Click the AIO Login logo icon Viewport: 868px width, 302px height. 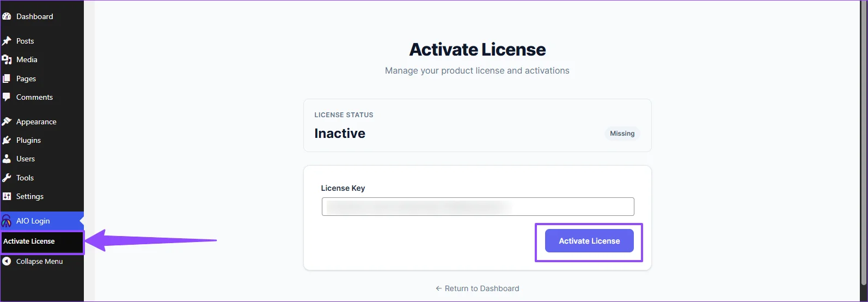point(7,221)
